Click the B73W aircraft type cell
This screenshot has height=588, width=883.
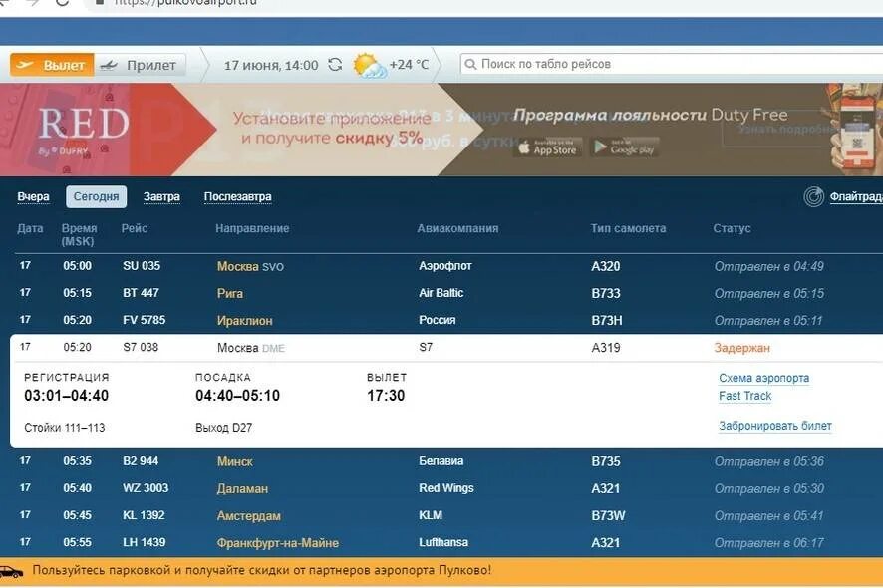[608, 516]
